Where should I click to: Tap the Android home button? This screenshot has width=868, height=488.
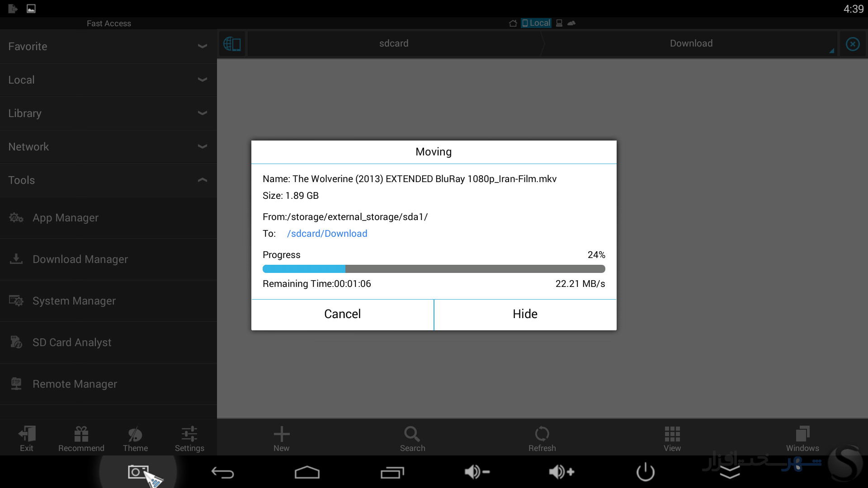click(307, 472)
